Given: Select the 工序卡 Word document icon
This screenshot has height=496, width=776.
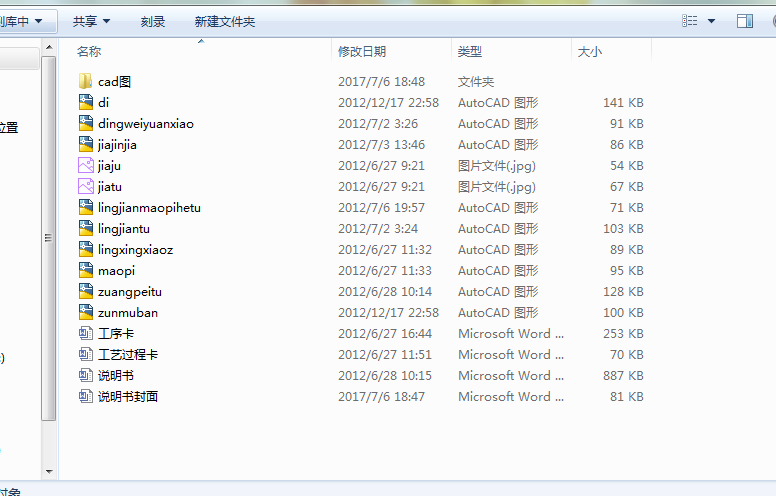Looking at the screenshot, I should tap(85, 334).
